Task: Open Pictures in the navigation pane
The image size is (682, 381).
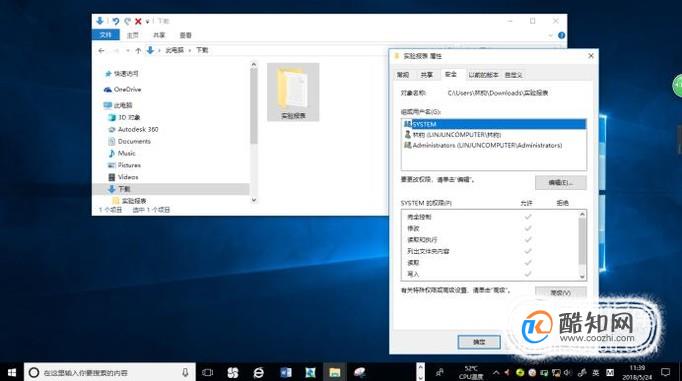Action: pos(129,165)
